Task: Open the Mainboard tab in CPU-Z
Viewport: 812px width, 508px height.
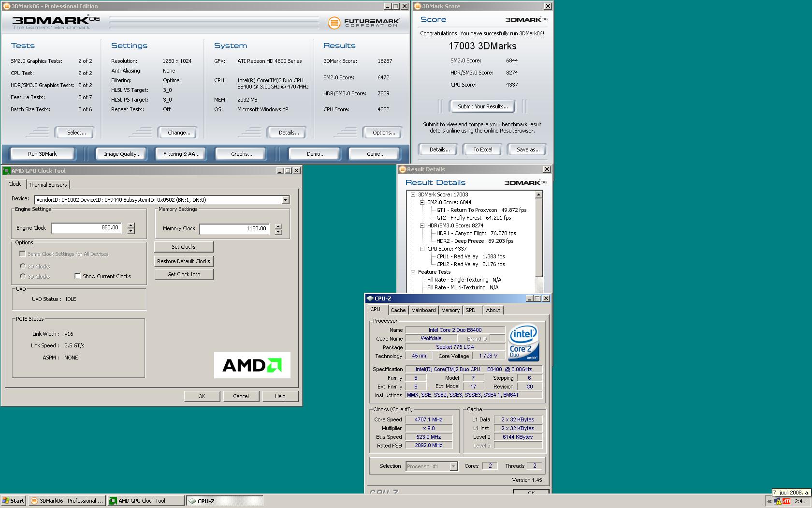Action: [423, 310]
